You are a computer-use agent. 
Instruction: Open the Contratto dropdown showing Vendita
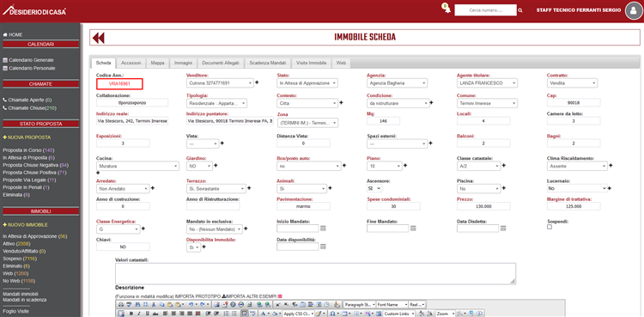click(572, 83)
